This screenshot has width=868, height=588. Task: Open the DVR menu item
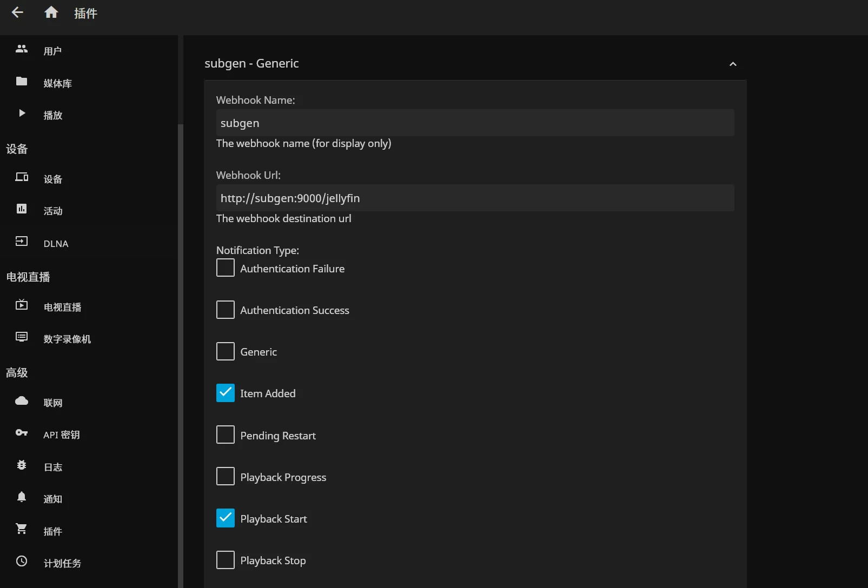pyautogui.click(x=67, y=339)
